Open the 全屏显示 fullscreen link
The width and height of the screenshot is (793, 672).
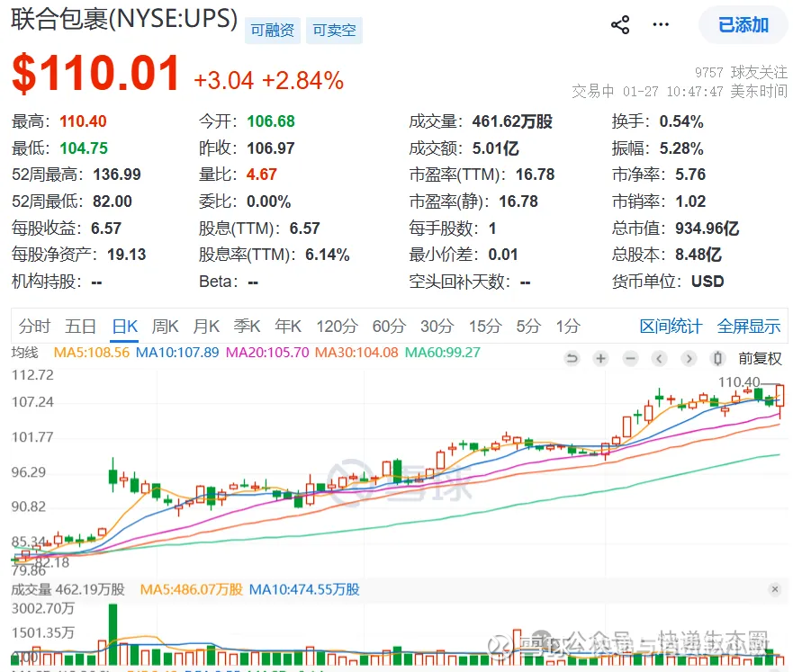tap(749, 327)
